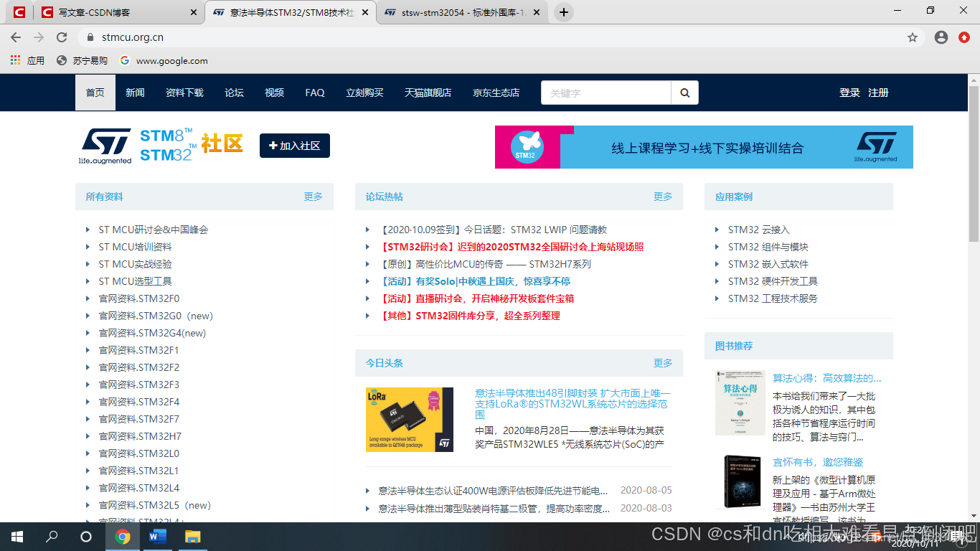The image size is (980, 551).
Task: Click the LoRa STM32WL news thumbnail
Action: 409,420
